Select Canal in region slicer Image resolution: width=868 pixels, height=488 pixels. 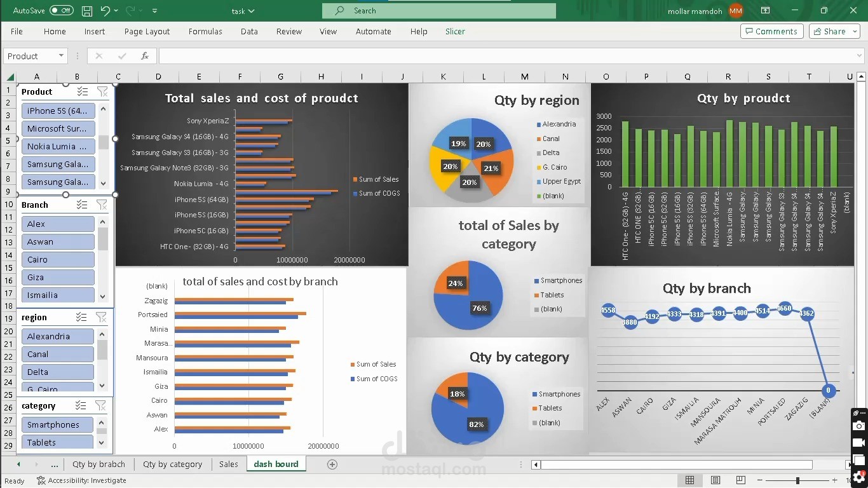pyautogui.click(x=58, y=354)
